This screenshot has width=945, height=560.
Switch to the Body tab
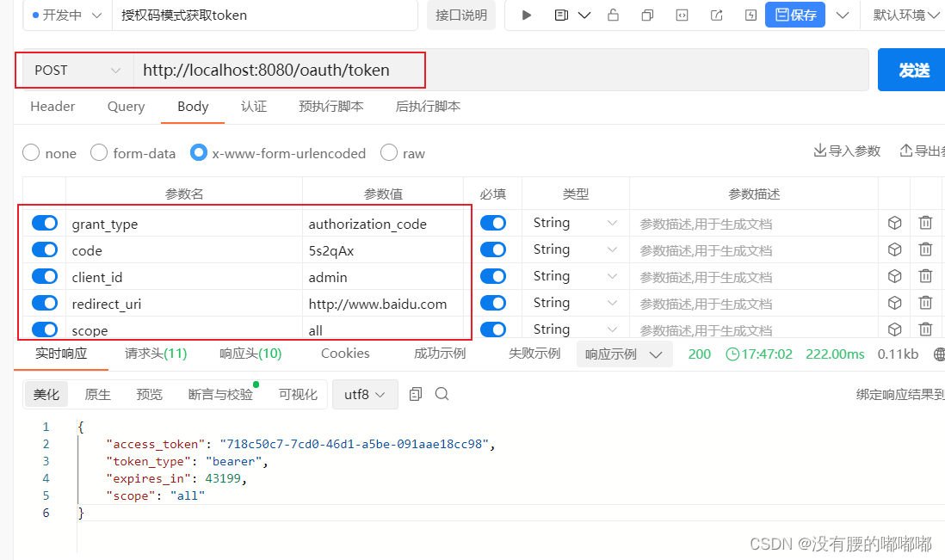(x=193, y=107)
